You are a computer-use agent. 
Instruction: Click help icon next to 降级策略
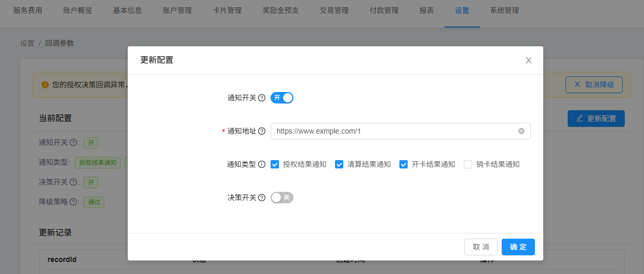[x=73, y=202]
